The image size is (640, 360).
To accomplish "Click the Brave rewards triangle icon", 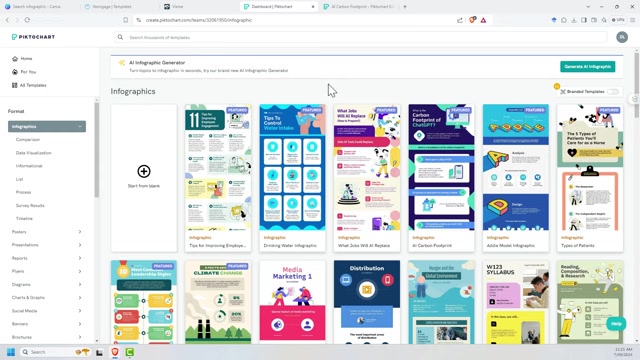I will coord(483,20).
